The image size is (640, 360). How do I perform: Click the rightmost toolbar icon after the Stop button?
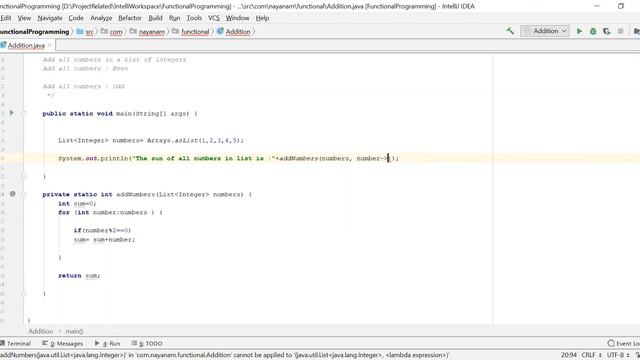pyautogui.click(x=636, y=31)
